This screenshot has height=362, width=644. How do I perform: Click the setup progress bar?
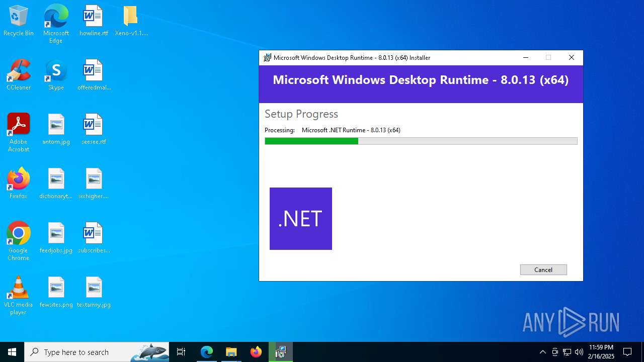pos(421,141)
